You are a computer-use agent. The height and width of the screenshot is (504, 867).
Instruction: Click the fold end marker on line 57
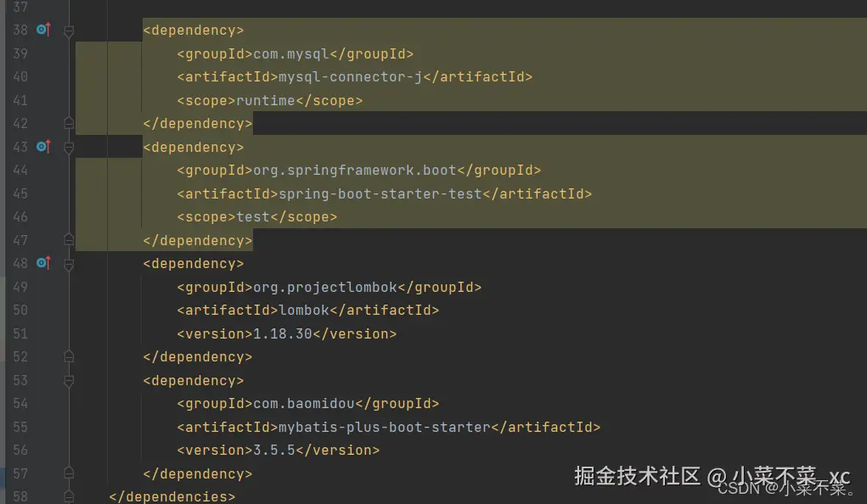click(69, 473)
